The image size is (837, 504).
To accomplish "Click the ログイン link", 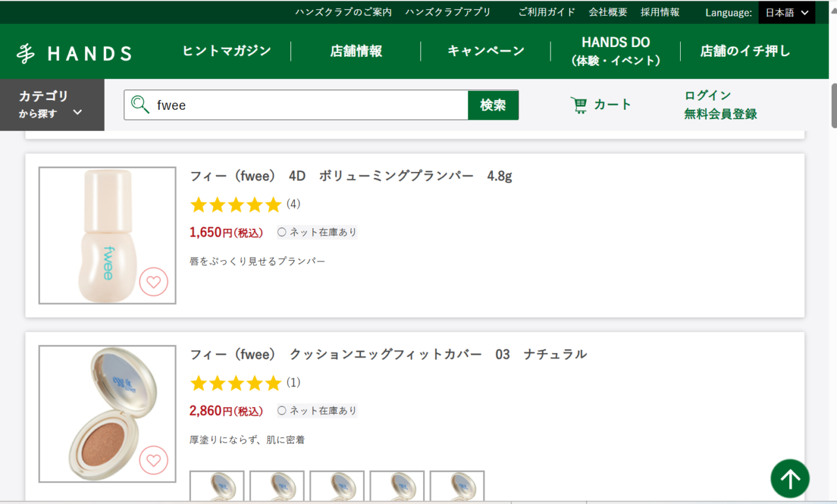I will point(708,95).
